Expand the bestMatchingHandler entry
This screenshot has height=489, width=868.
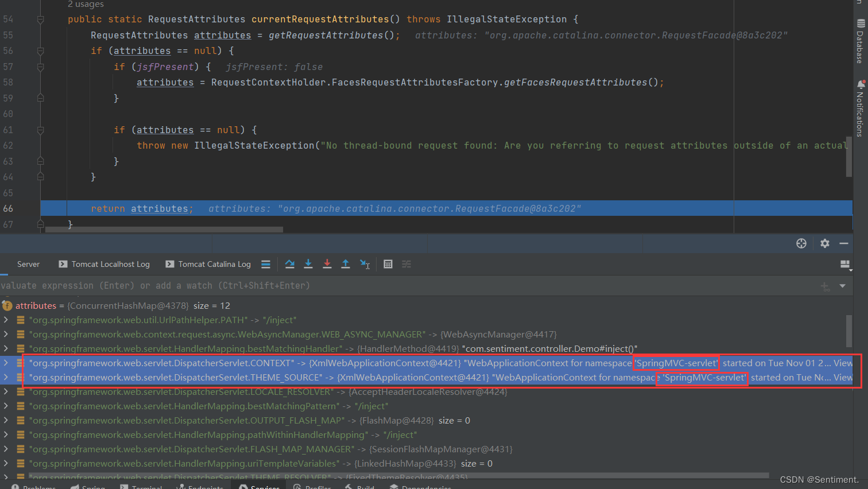click(x=6, y=349)
